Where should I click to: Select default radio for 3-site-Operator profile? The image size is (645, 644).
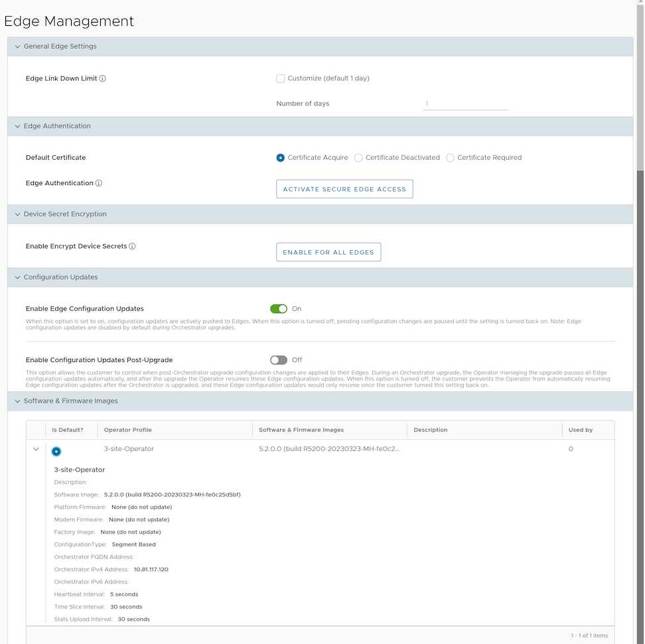(x=56, y=451)
